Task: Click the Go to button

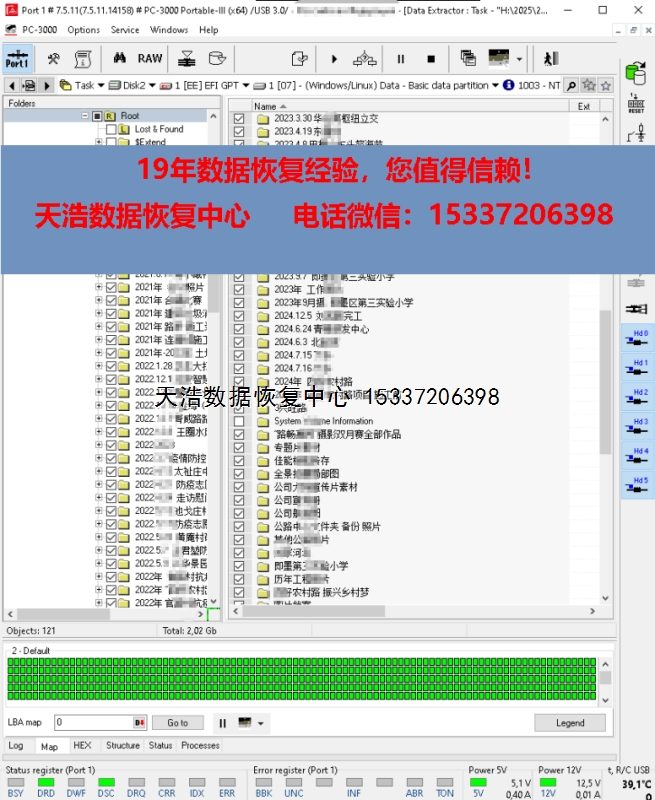Action: pyautogui.click(x=177, y=723)
